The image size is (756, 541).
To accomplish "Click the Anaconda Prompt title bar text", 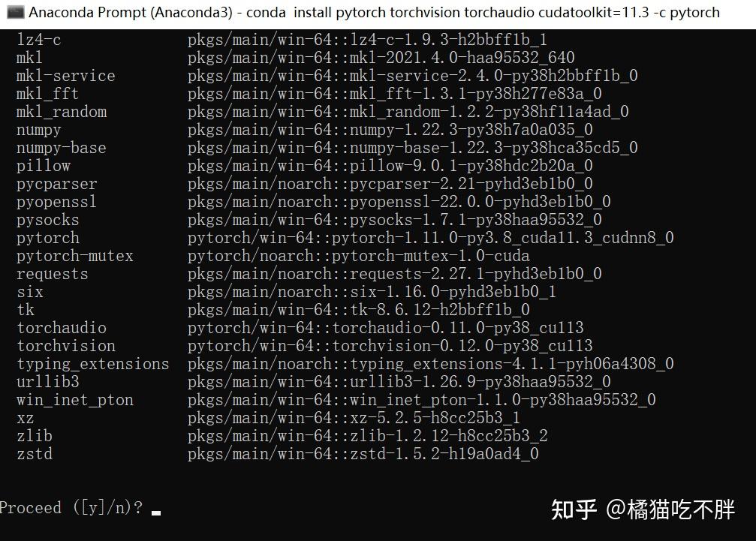I will pos(374,12).
